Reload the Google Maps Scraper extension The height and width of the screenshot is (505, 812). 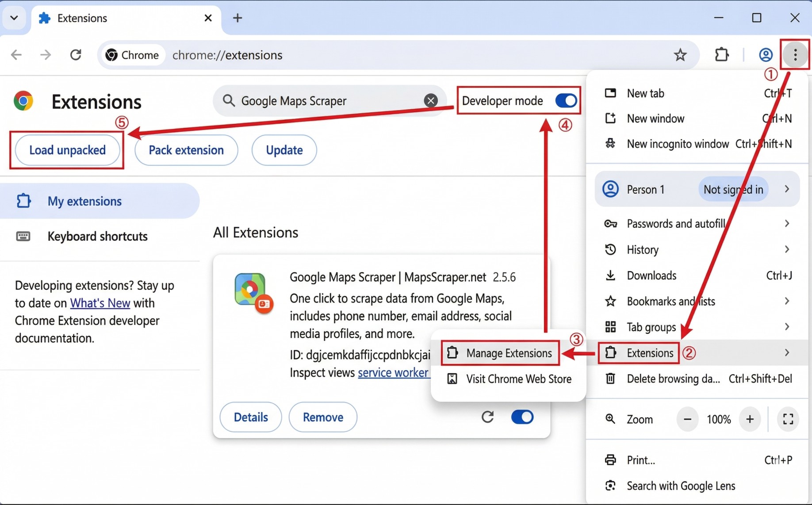pyautogui.click(x=487, y=417)
